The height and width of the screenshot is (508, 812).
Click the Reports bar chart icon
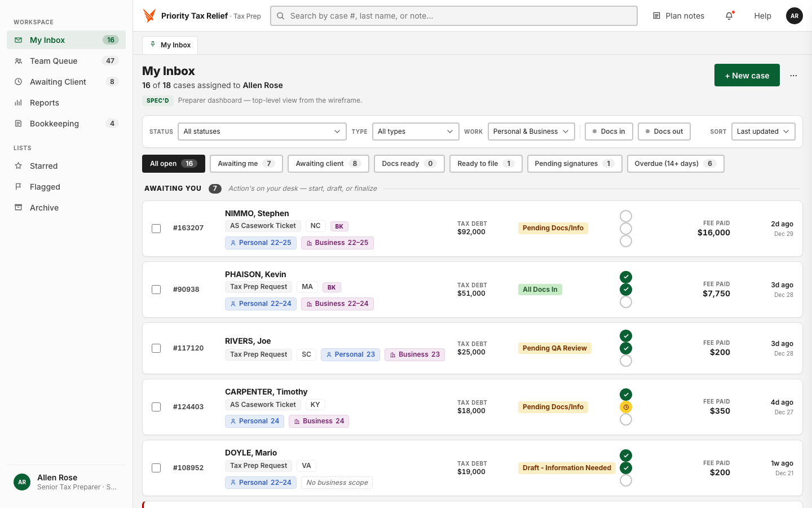coord(19,103)
